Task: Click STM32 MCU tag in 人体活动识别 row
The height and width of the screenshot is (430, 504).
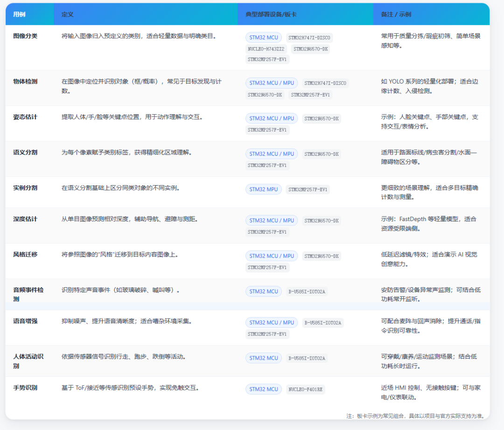Action: click(x=264, y=358)
